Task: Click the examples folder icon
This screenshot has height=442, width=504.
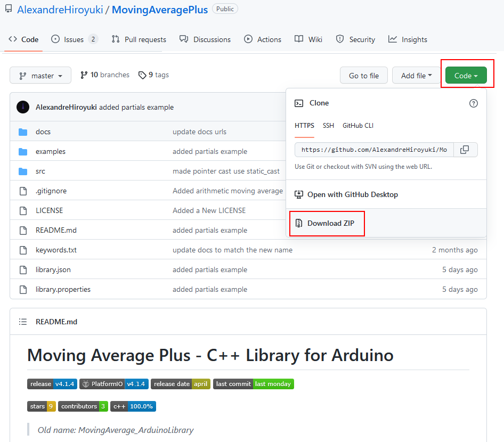Action: [23, 152]
